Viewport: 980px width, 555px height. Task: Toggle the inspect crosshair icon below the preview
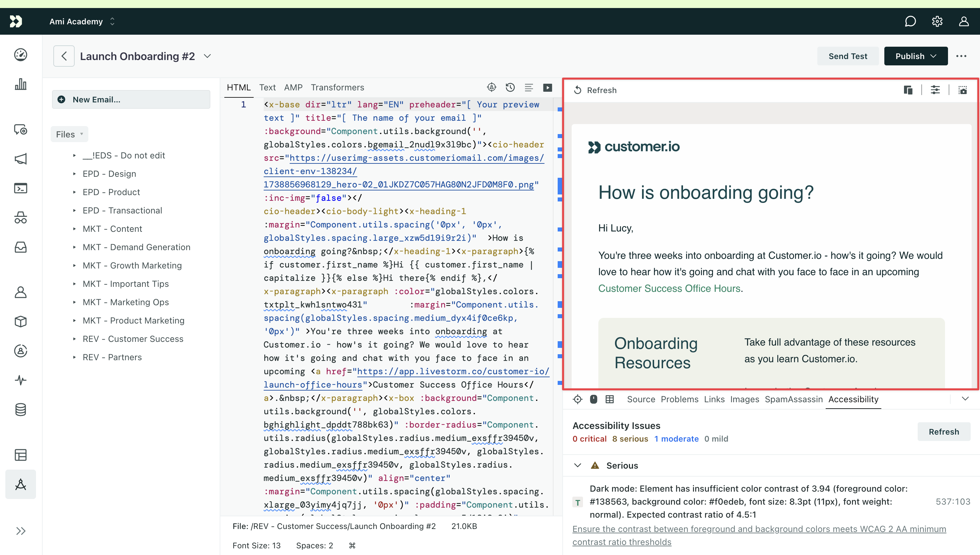tap(577, 399)
